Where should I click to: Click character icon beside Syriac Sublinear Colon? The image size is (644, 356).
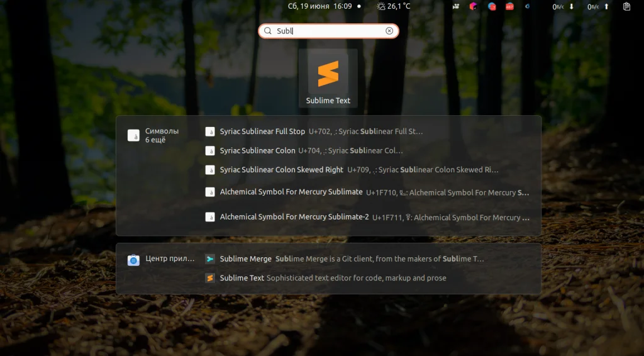click(x=210, y=151)
